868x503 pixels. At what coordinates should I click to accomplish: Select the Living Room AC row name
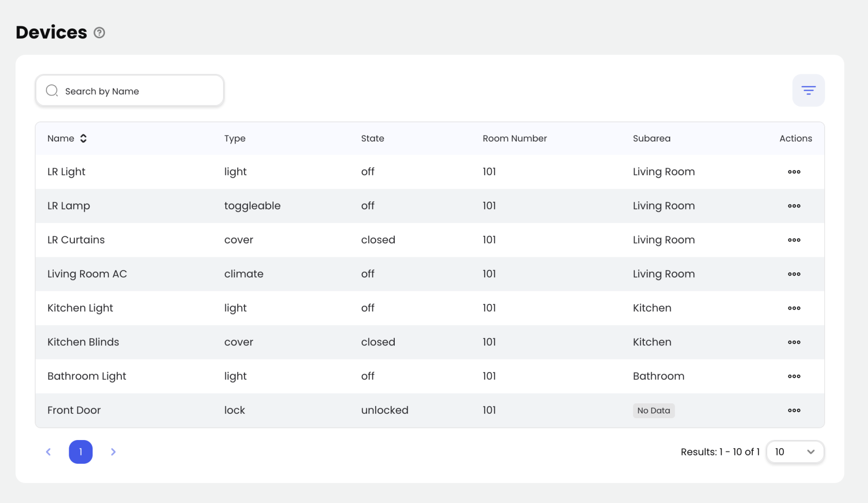(x=87, y=274)
